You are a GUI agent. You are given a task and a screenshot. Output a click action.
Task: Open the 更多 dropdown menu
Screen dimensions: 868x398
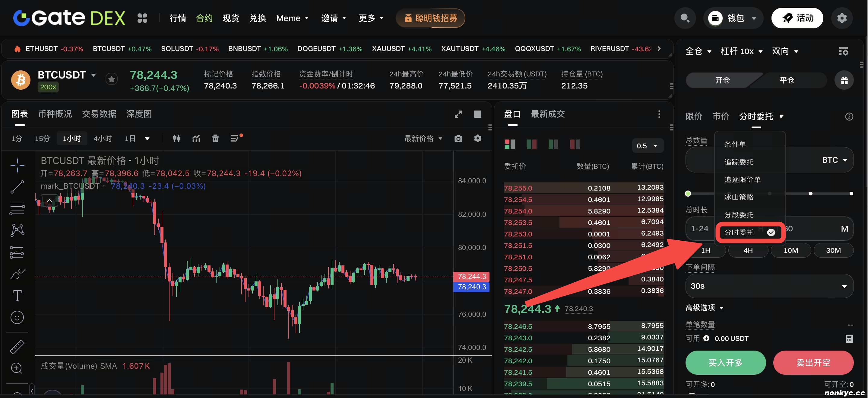pos(371,18)
